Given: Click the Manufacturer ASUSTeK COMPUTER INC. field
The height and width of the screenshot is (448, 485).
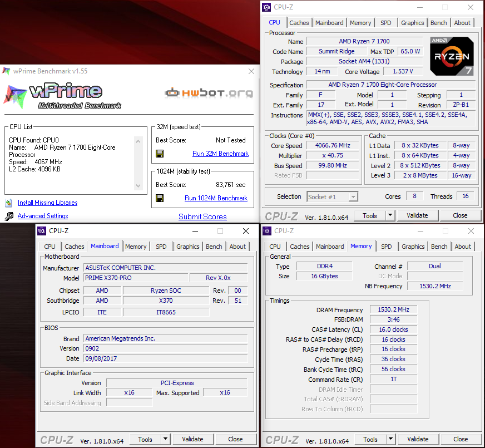Looking at the screenshot, I should (166, 268).
